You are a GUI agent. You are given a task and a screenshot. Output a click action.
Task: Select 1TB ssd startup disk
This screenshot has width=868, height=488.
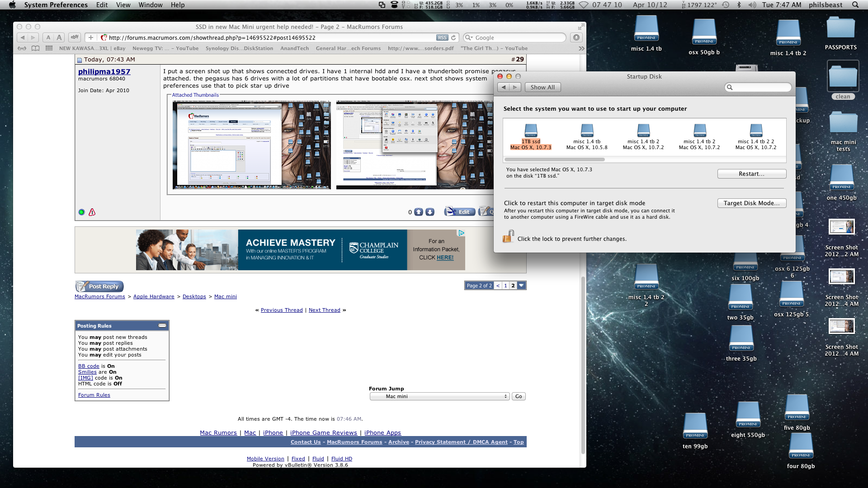tap(531, 136)
